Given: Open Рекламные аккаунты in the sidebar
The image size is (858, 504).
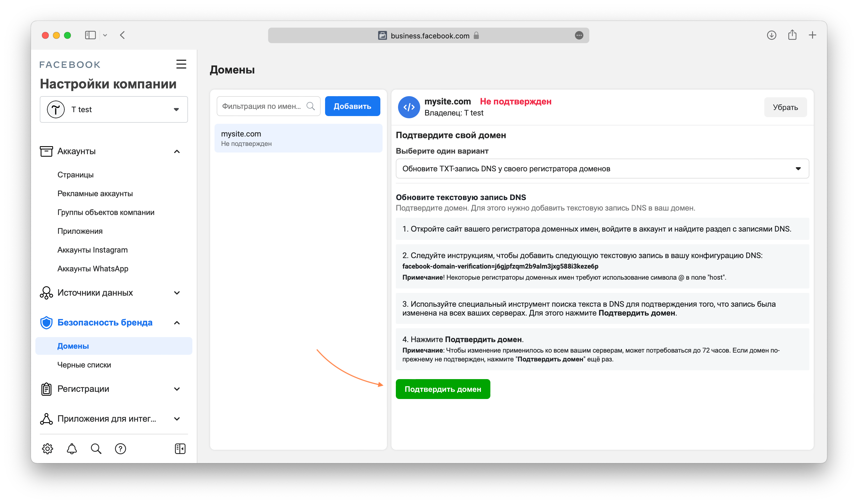Looking at the screenshot, I should 95,193.
